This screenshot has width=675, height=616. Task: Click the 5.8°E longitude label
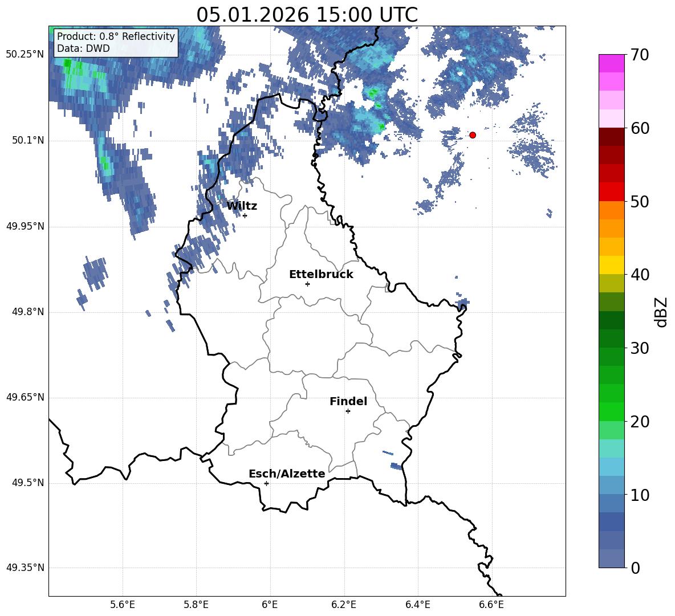click(x=196, y=605)
